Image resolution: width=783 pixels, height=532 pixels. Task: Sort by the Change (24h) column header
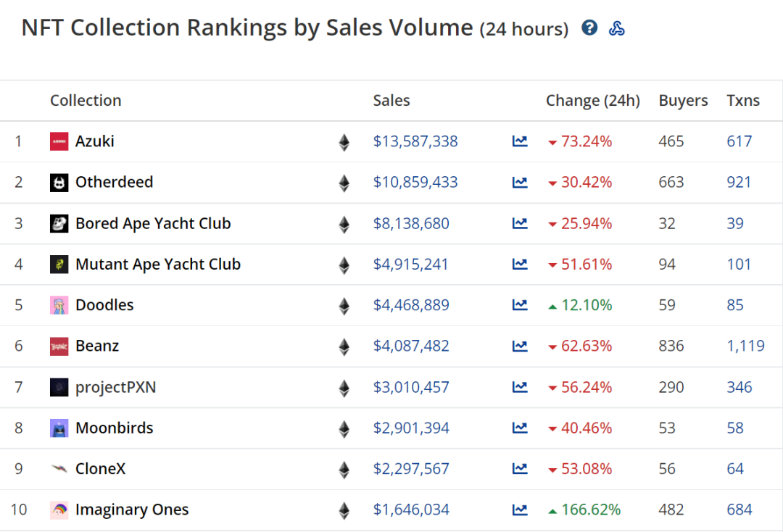point(592,101)
